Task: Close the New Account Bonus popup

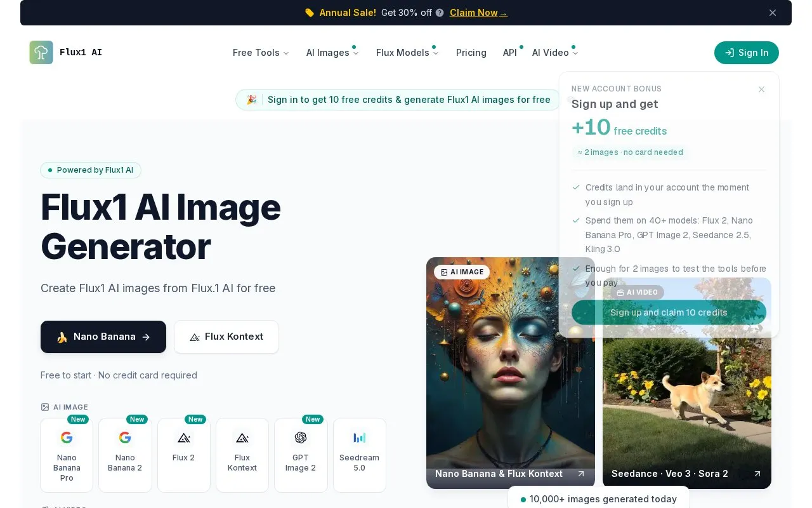Action: (x=762, y=90)
